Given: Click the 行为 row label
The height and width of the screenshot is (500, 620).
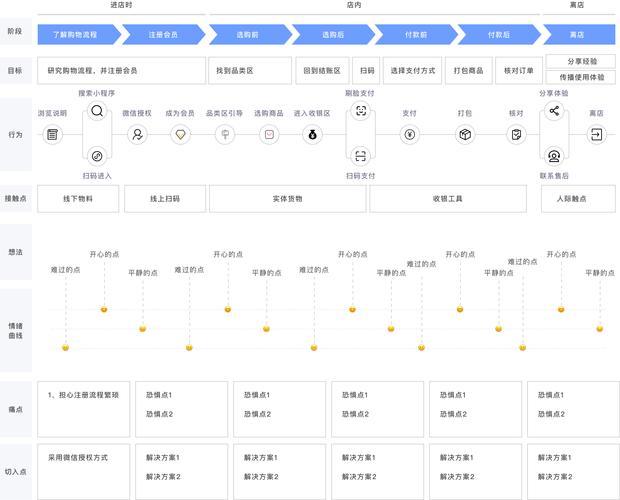Looking at the screenshot, I should pyautogui.click(x=15, y=134).
